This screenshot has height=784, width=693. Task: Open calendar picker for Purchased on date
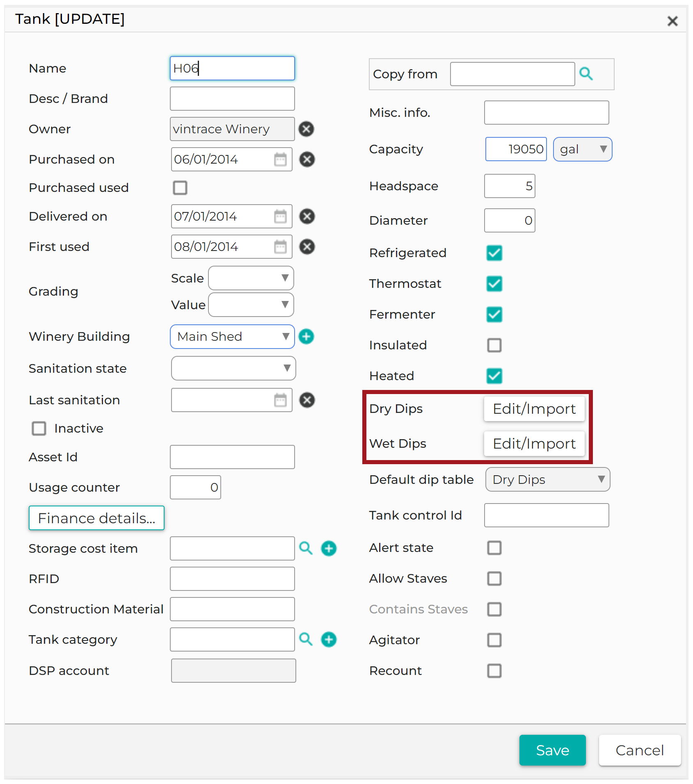click(x=280, y=160)
